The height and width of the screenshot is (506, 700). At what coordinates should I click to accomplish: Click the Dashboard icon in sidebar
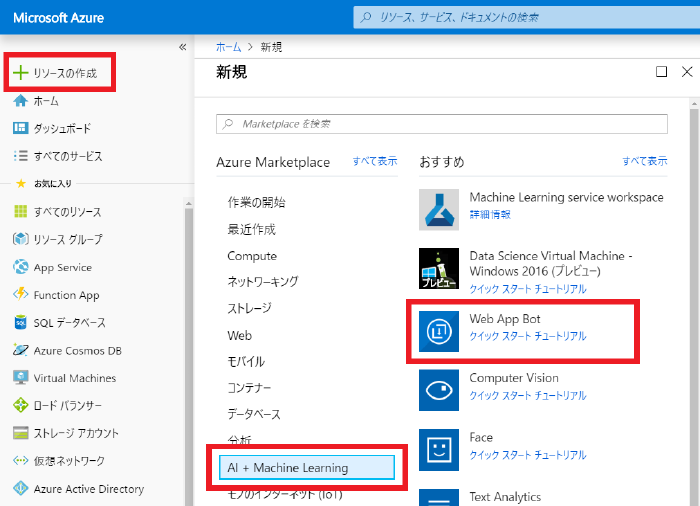pos(21,129)
